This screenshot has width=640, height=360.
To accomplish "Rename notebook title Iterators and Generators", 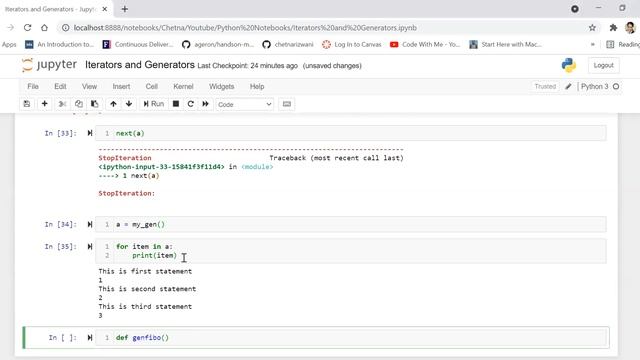I will click(x=140, y=65).
